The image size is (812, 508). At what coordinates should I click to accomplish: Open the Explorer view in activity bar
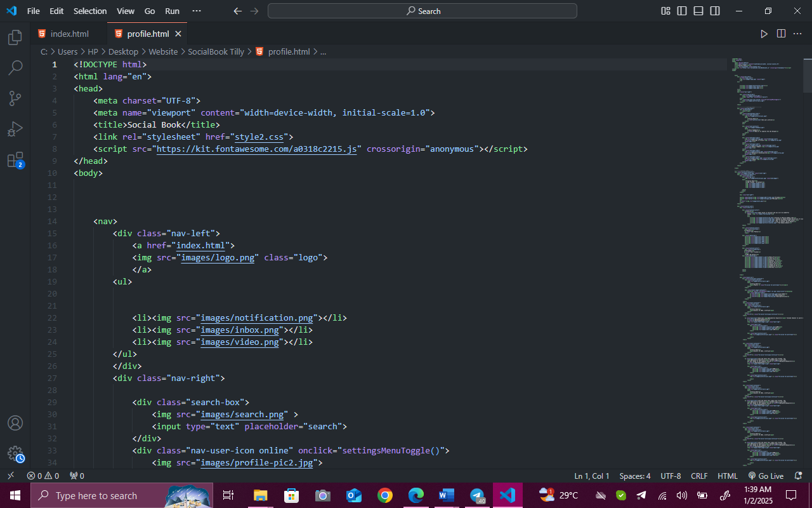click(x=15, y=37)
